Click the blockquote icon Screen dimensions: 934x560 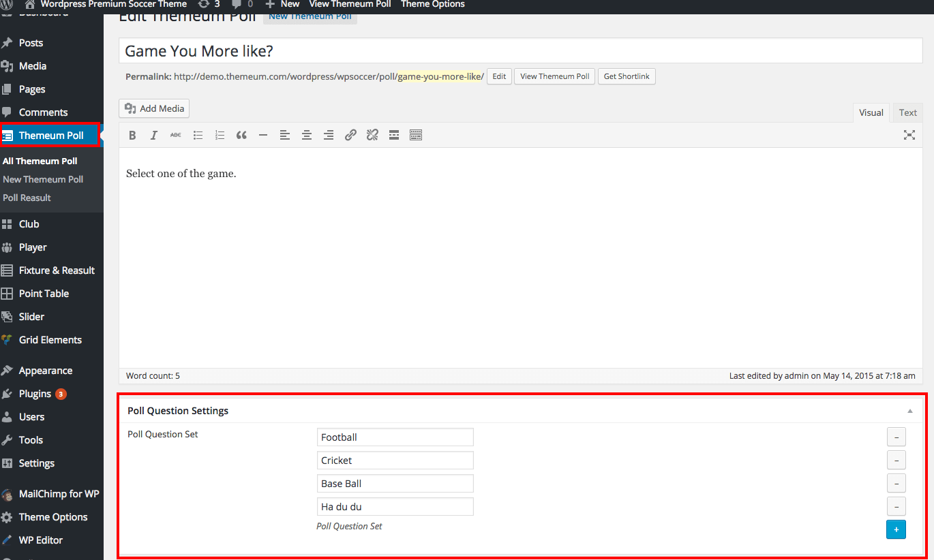(x=241, y=136)
